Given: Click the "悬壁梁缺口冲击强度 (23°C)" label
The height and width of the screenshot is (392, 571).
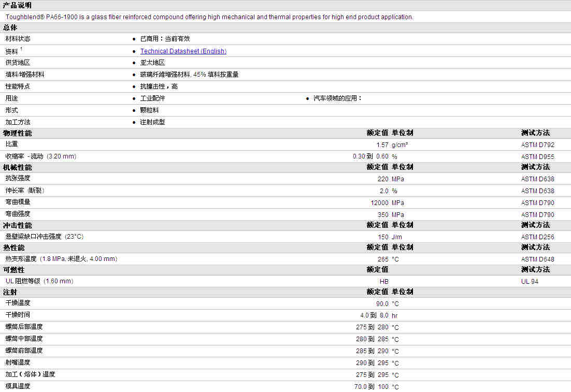Looking at the screenshot, I should pos(45,237).
